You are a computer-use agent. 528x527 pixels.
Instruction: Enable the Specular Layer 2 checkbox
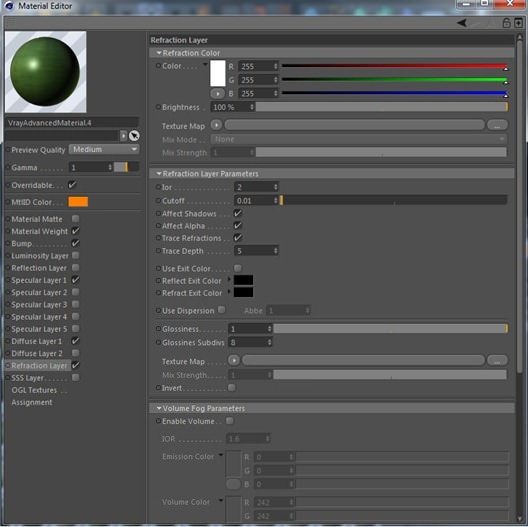pyautogui.click(x=75, y=292)
